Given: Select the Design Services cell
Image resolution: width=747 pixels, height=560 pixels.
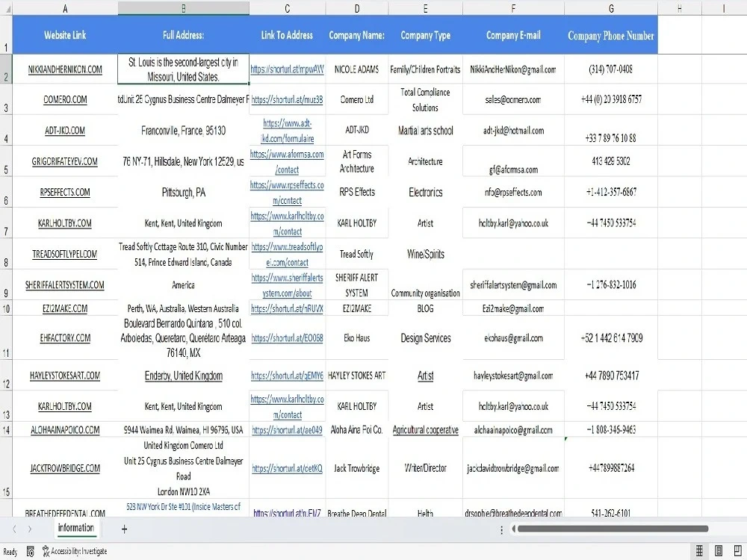Looking at the screenshot, I should click(x=426, y=338).
